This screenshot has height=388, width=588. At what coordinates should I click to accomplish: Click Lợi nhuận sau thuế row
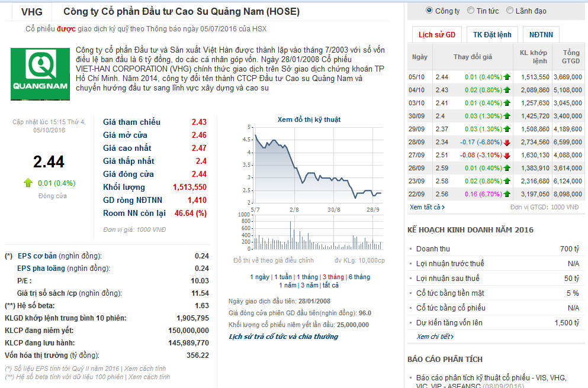494,278
